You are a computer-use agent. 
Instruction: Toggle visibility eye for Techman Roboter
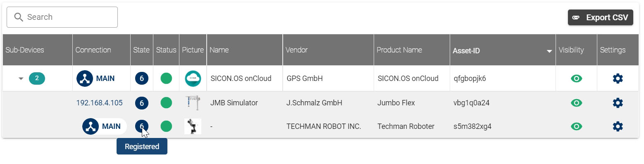576,126
